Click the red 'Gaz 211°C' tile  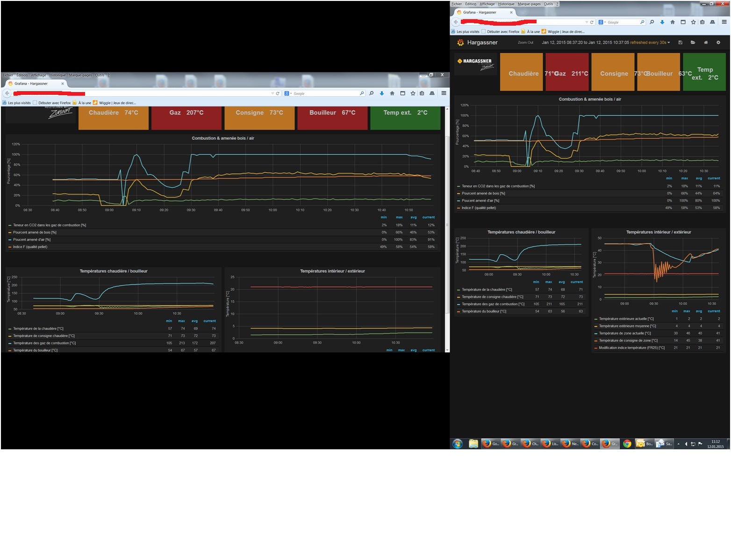tap(567, 72)
